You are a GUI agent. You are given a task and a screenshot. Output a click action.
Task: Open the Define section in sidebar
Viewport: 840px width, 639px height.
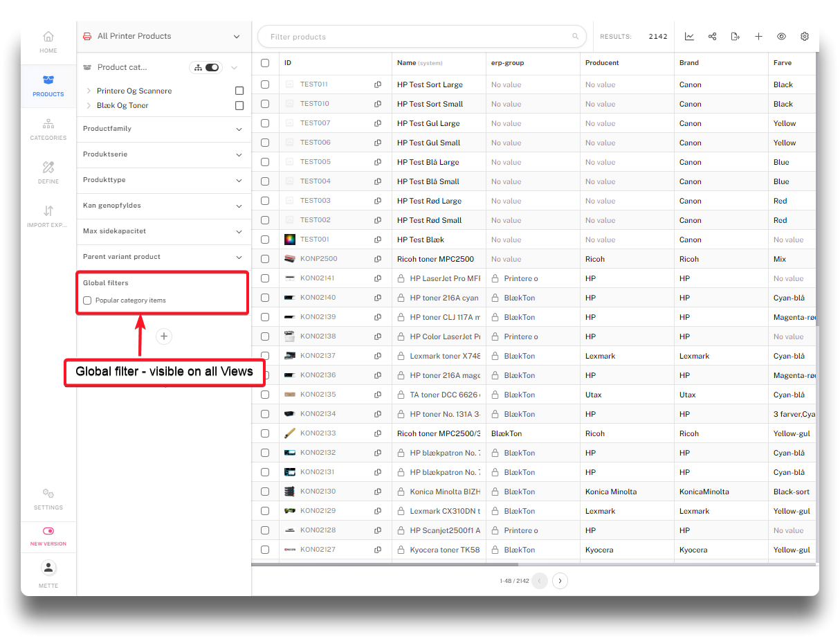(48, 172)
